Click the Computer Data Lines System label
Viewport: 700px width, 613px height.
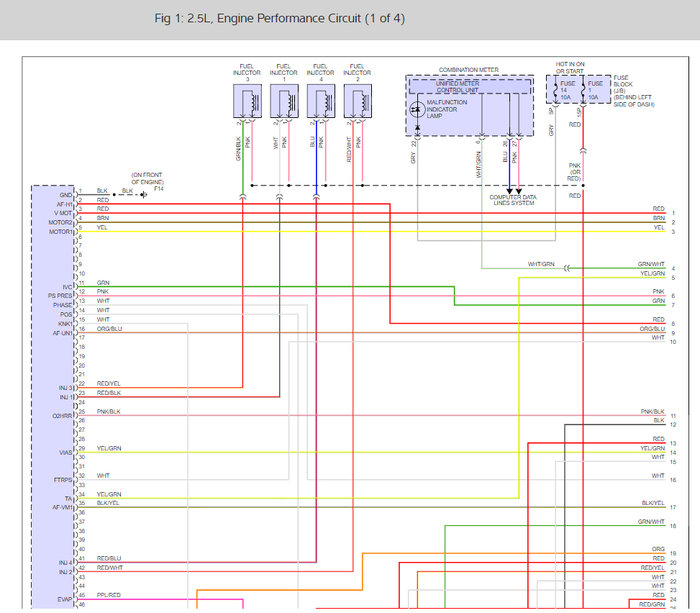coord(513,200)
